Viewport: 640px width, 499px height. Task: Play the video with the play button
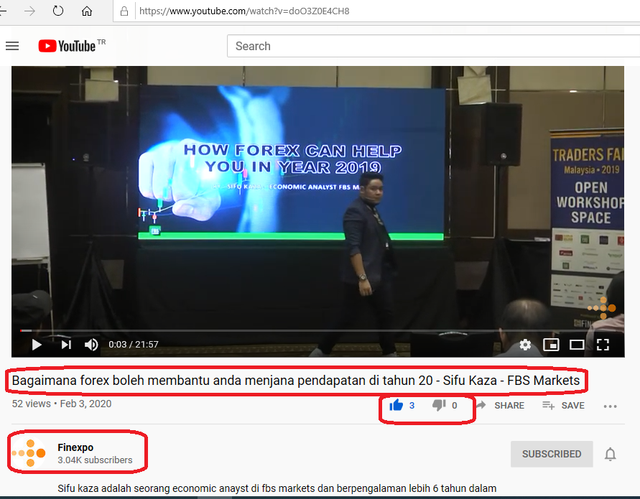click(x=37, y=345)
